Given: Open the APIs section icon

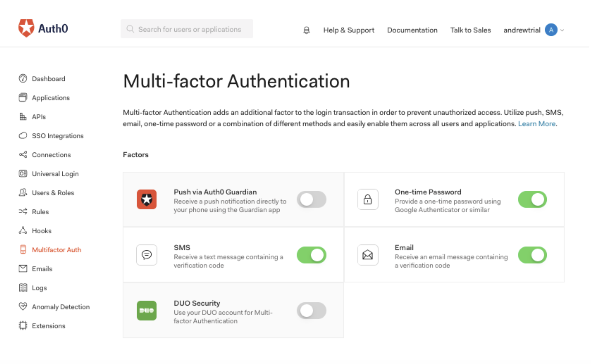Looking at the screenshot, I should 23,116.
